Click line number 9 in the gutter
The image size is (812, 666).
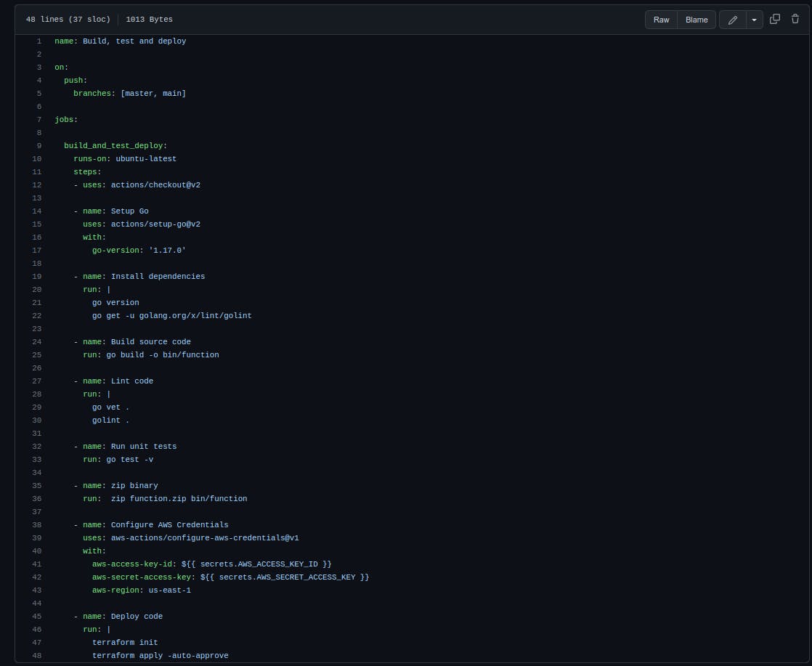[38, 146]
